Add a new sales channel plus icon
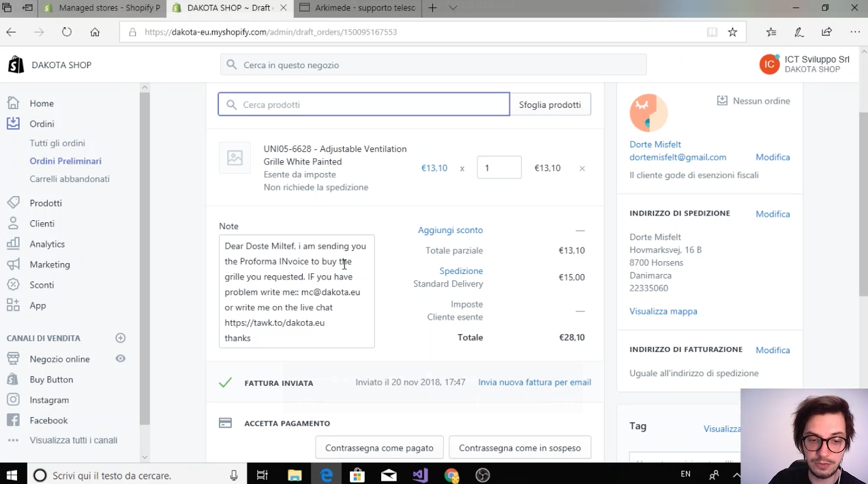This screenshot has height=484, width=868. (x=121, y=338)
